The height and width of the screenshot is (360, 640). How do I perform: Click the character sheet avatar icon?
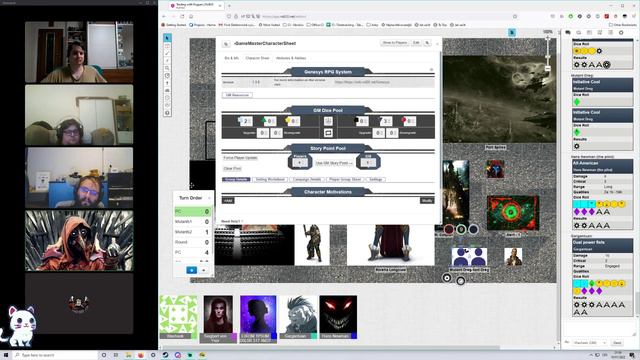click(226, 44)
